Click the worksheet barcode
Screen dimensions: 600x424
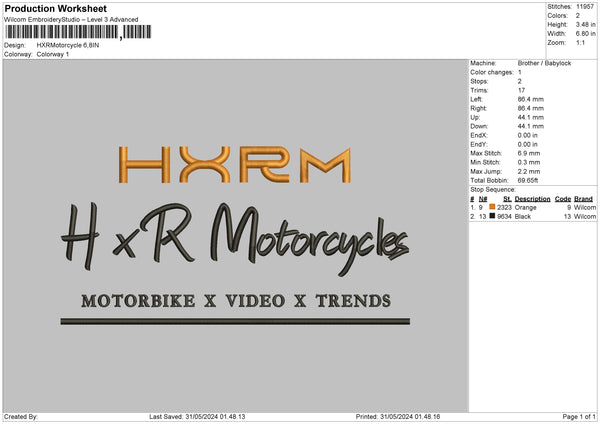tap(78, 32)
